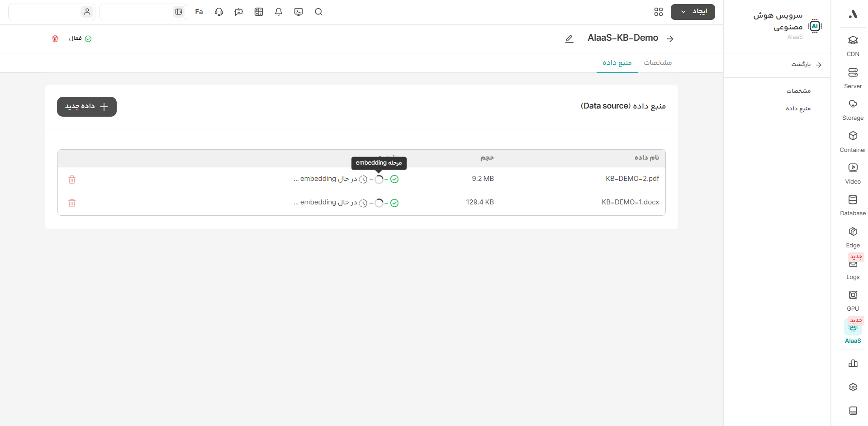Open the GPU service in sidebar
The width and height of the screenshot is (868, 426).
[853, 300]
